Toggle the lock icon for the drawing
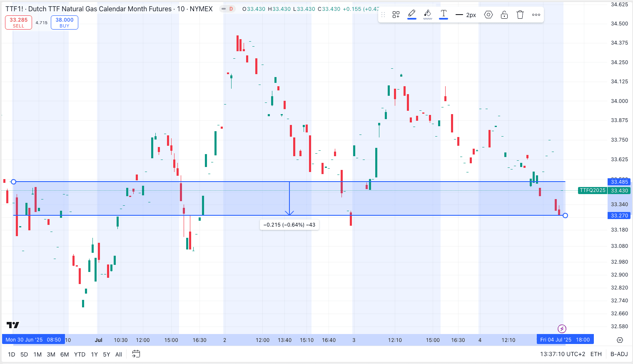This screenshot has height=364, width=633. (504, 15)
